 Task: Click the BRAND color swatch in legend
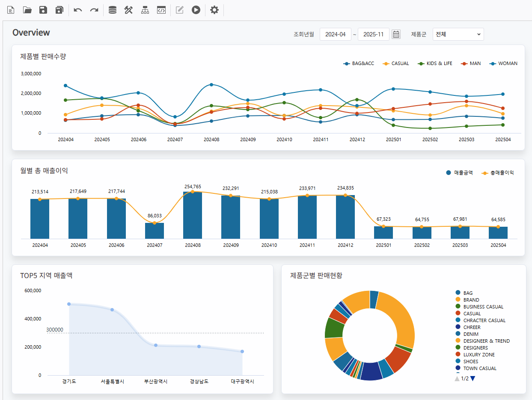point(458,299)
